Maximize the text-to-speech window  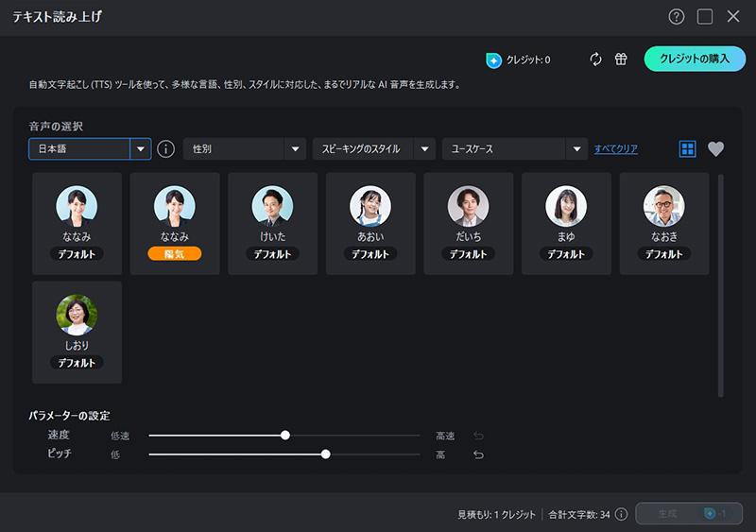pos(705,17)
